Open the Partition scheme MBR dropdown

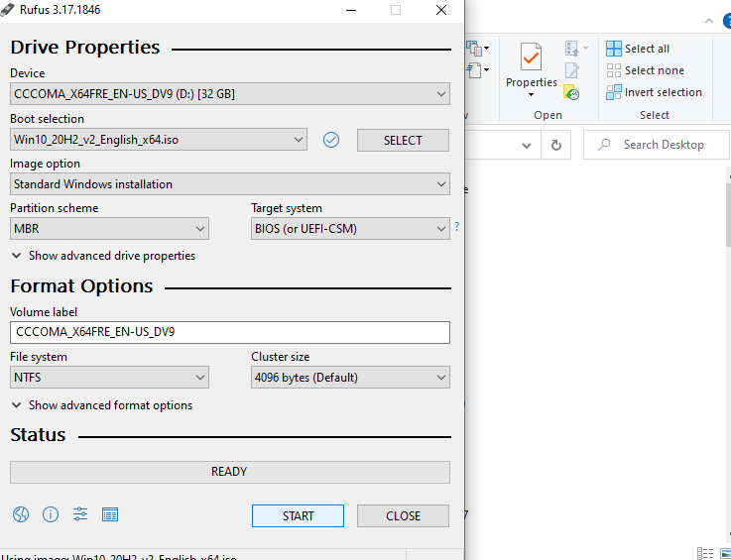click(x=109, y=229)
